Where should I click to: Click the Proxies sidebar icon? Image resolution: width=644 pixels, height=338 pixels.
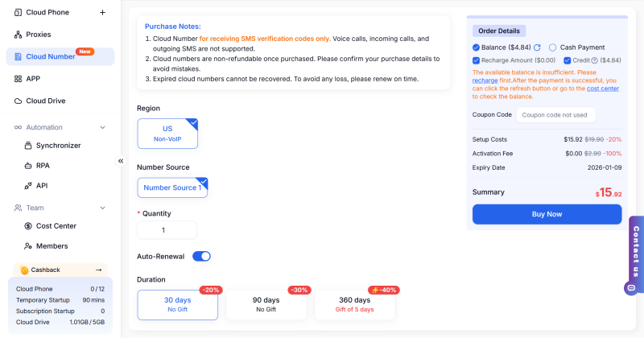18,35
